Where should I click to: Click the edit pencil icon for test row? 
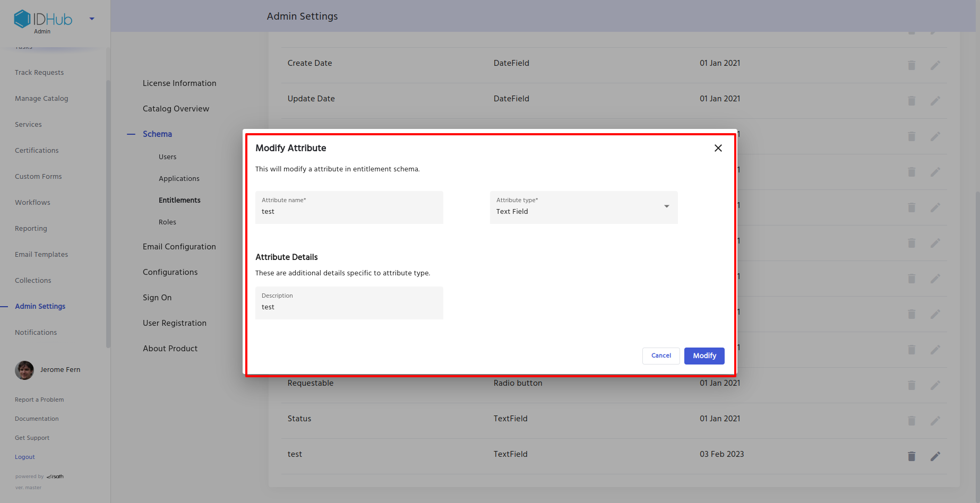(x=935, y=456)
